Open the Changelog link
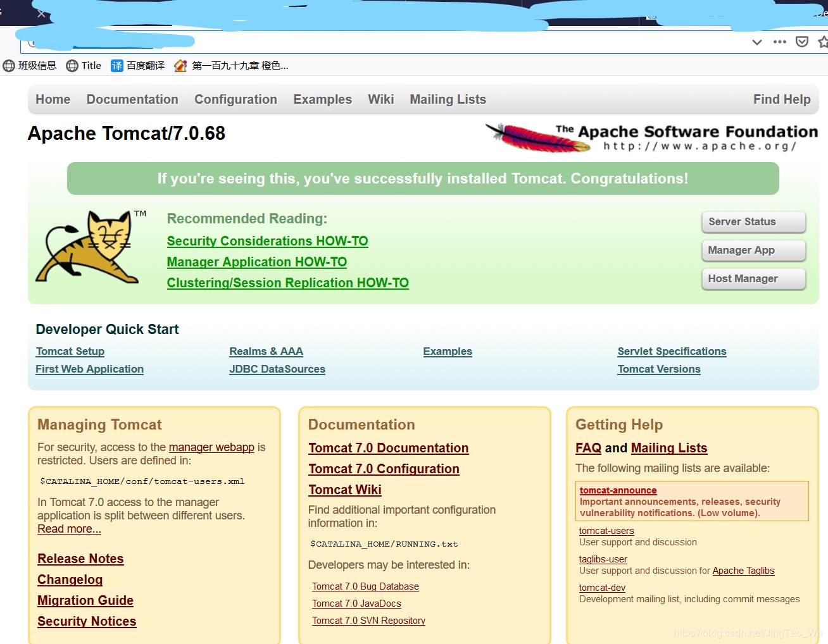This screenshot has width=828, height=644. click(70, 579)
